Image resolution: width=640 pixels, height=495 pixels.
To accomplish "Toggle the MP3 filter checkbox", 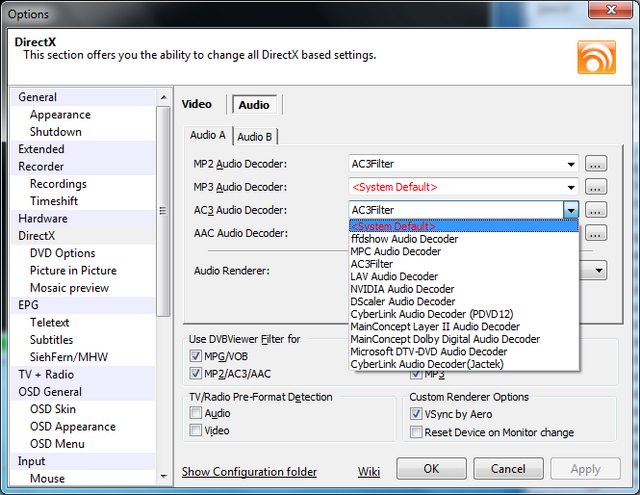I will (x=416, y=375).
